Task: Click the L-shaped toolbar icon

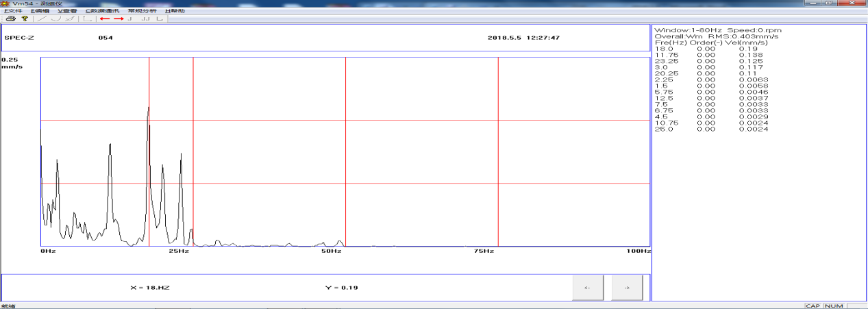Action: tap(160, 18)
